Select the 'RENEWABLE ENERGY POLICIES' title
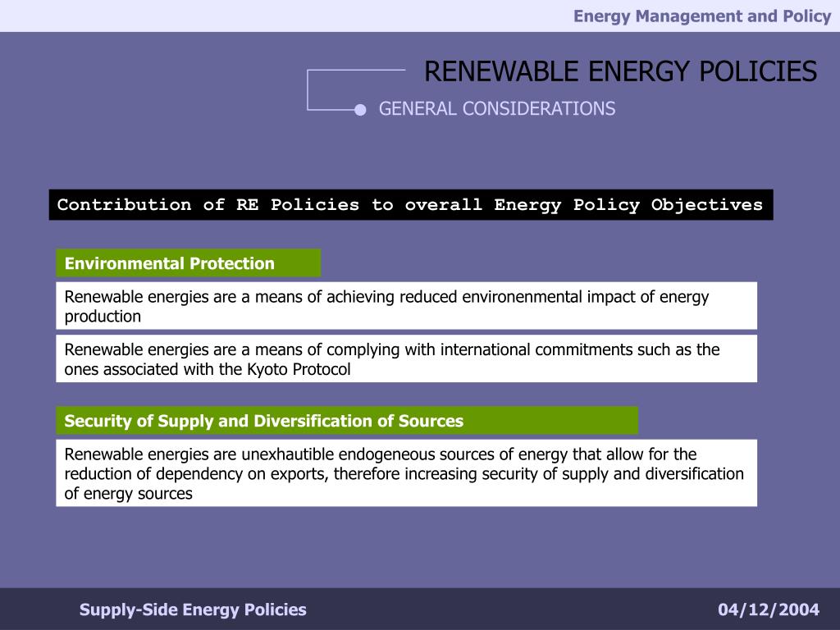This screenshot has height=630, width=840. point(620,72)
